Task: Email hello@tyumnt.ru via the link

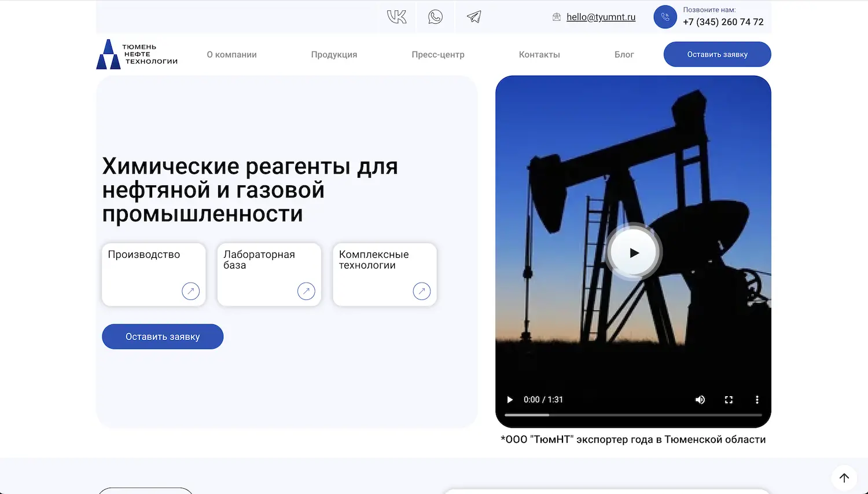Action: pyautogui.click(x=601, y=17)
